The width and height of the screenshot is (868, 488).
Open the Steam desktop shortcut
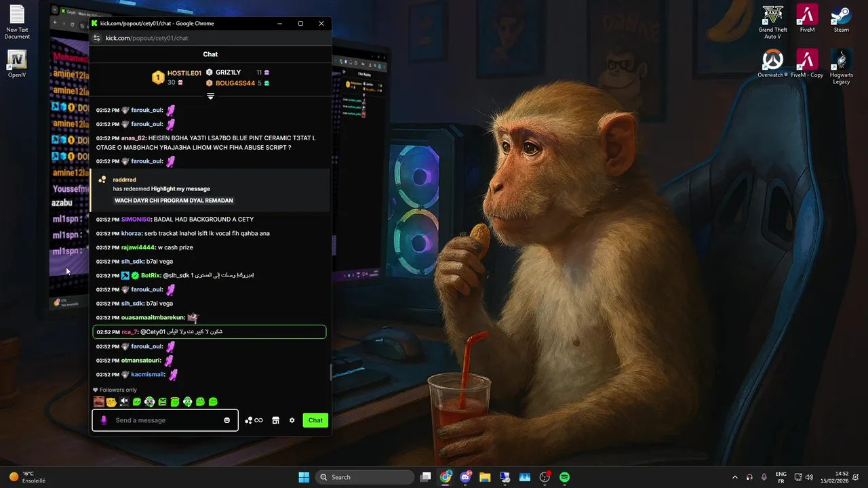[x=842, y=19]
